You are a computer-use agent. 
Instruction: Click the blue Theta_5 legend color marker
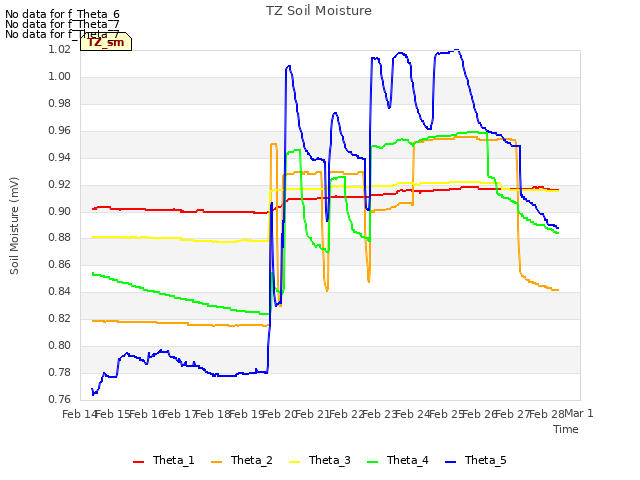click(451, 462)
